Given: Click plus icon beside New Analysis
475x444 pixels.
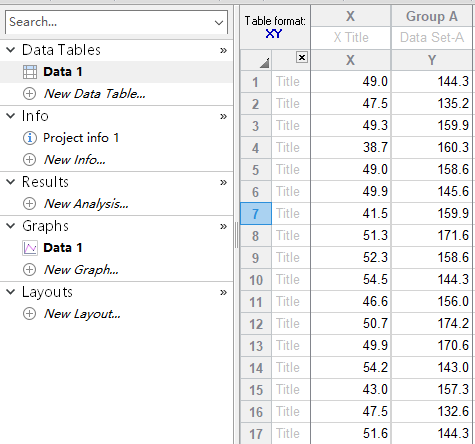Looking at the screenshot, I should pos(29,204).
